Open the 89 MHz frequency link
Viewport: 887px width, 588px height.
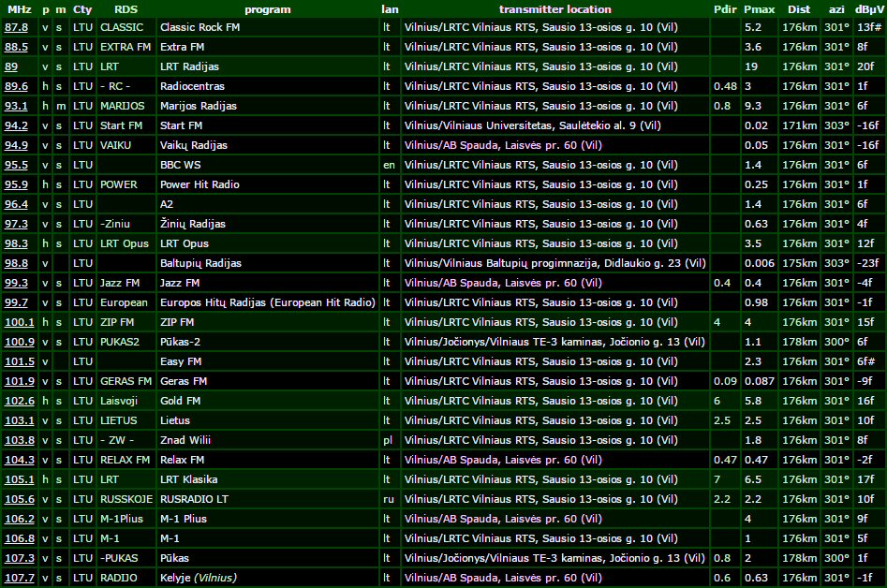point(10,66)
